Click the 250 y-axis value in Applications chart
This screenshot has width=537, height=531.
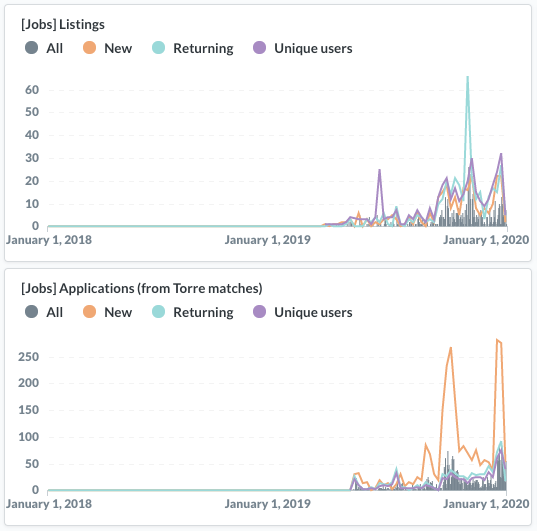(28, 357)
